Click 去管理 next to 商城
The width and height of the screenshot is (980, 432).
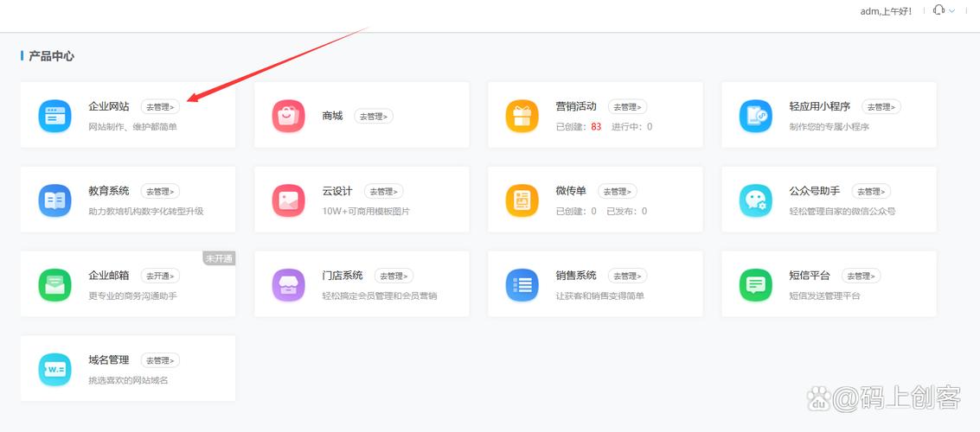(x=373, y=116)
